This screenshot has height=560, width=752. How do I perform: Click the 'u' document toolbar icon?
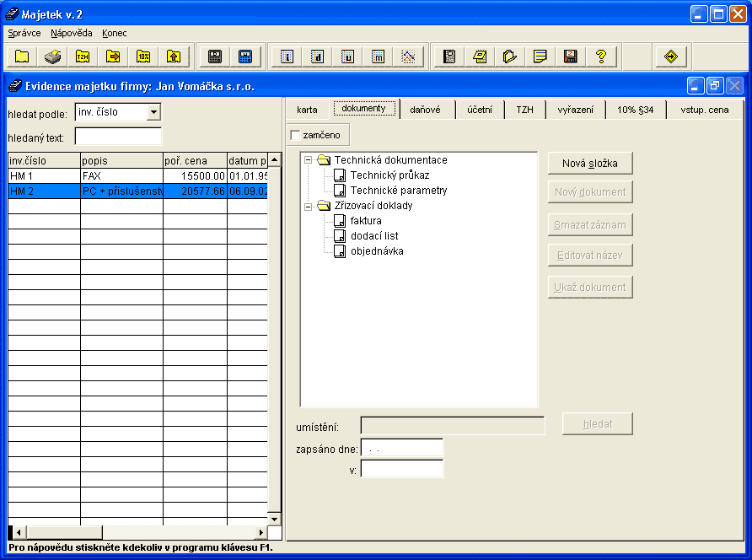(347, 57)
